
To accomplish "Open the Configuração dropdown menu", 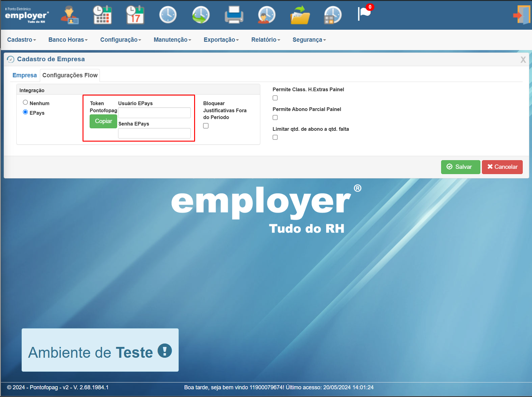I will pyautogui.click(x=121, y=40).
